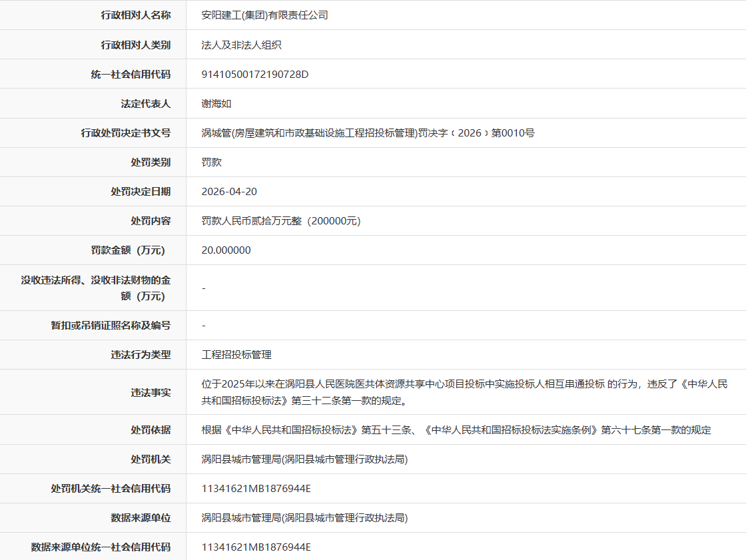
Task: Click the 罚款金额（万元） label
Action: click(x=127, y=250)
